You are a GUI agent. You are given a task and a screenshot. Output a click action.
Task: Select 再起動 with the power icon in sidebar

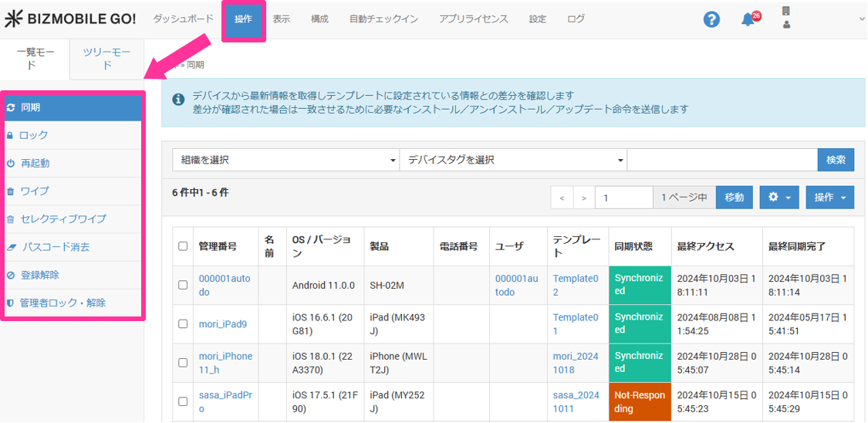pyautogui.click(x=35, y=163)
